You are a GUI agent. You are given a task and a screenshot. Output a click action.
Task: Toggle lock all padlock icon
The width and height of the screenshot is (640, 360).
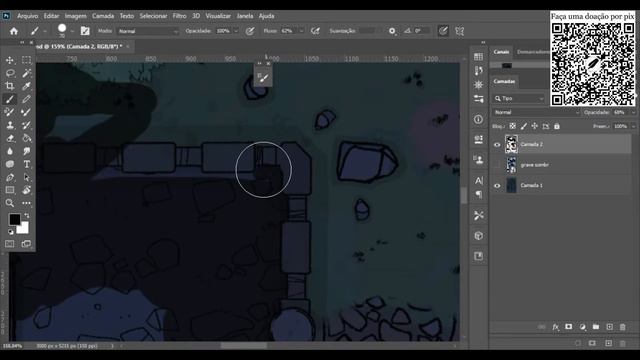tap(557, 127)
